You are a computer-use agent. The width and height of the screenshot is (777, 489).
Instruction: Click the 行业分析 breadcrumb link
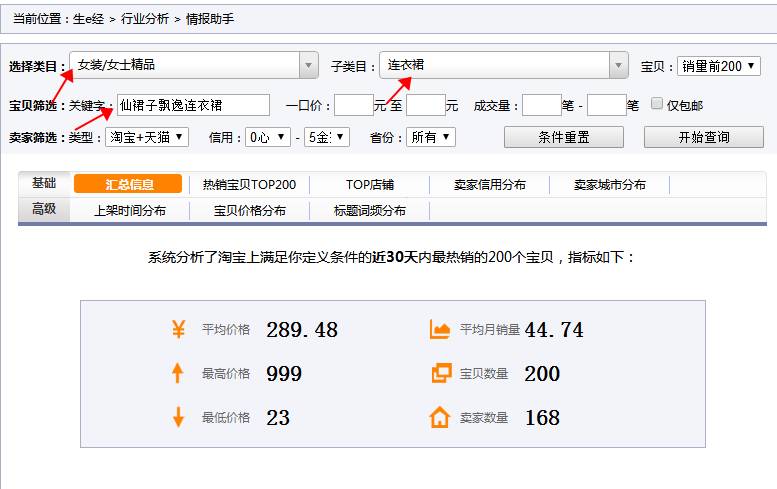click(145, 19)
